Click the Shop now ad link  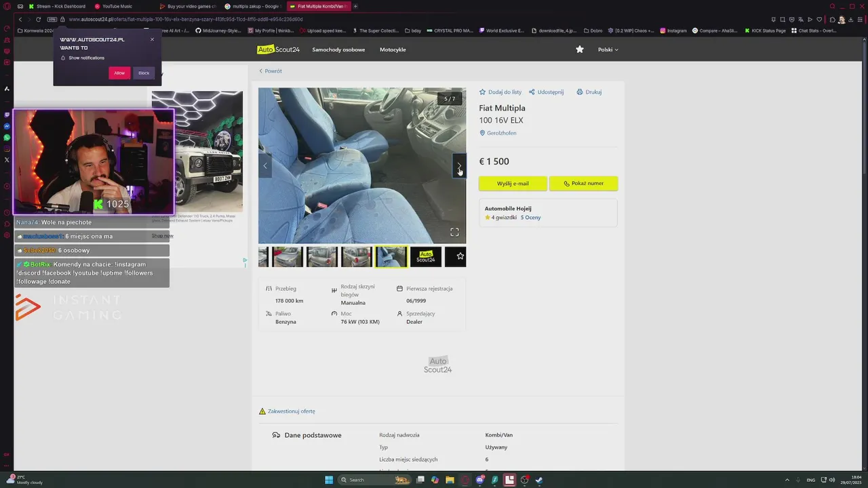click(163, 236)
